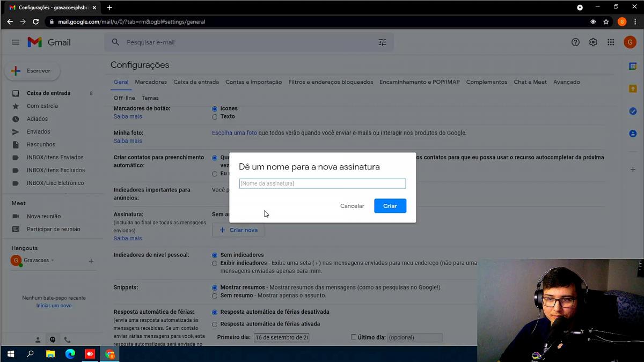Open the Google apps grid
Viewport: 644px width, 362px height.
pos(611,42)
